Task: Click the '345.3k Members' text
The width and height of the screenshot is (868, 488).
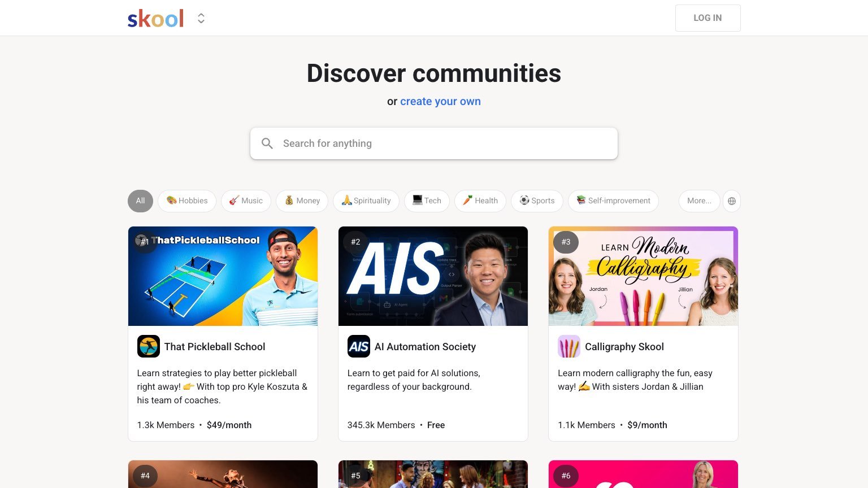Action: tap(381, 425)
